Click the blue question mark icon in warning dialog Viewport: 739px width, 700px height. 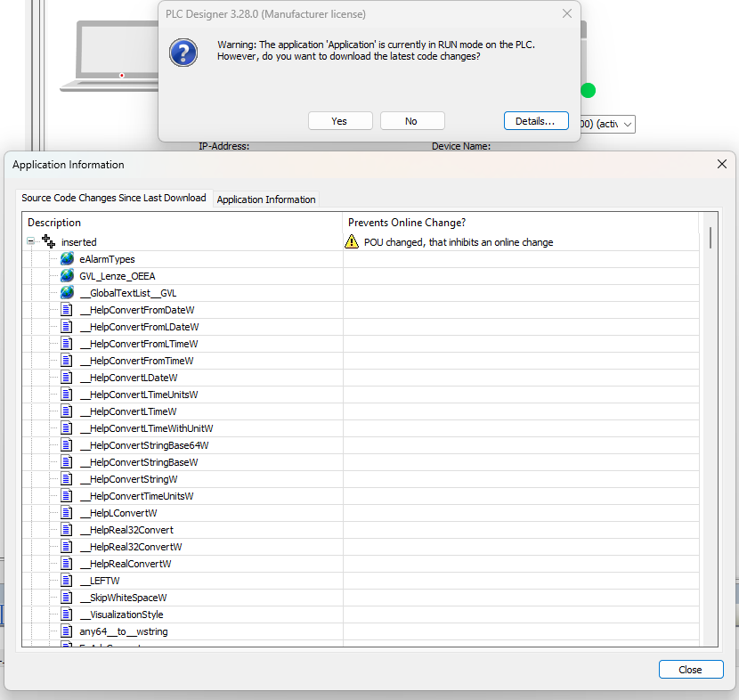[x=183, y=52]
